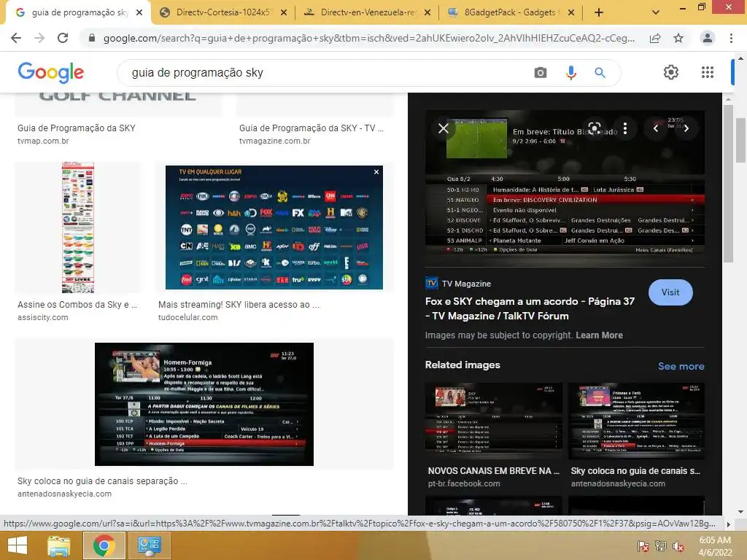Screen dimensions: 747x560
Task: Search by image with camera icon
Action: 541,72
